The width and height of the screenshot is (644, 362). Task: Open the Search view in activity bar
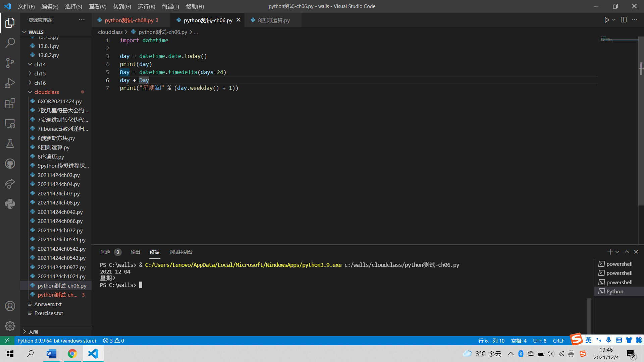click(x=10, y=43)
